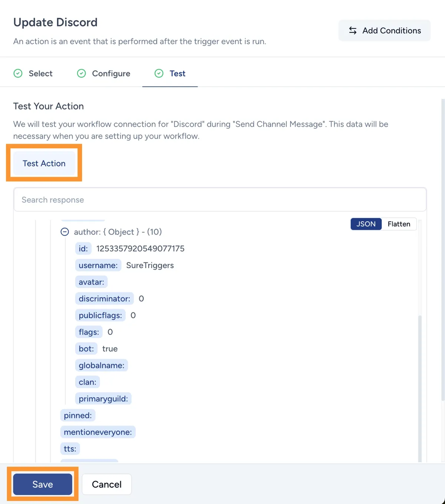445x504 pixels.
Task: Expand the mentioneveryone field
Action: pos(98,432)
